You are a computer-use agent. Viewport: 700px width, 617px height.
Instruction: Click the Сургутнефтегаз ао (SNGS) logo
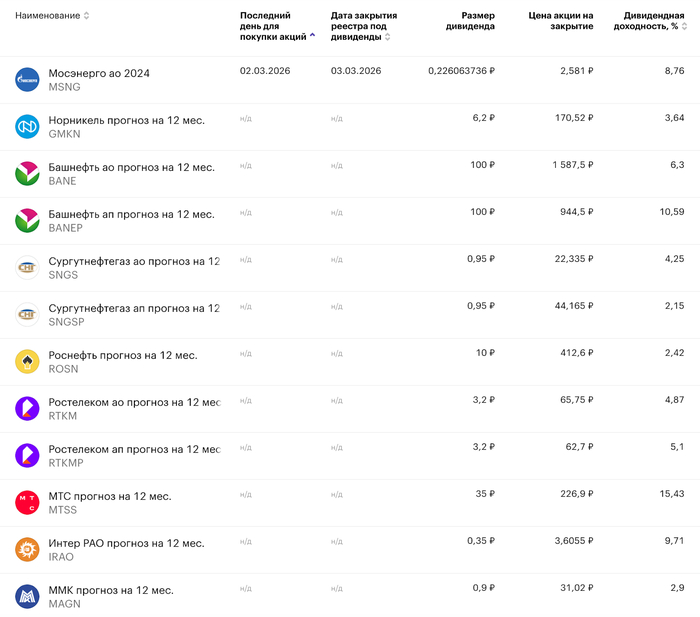(27, 268)
